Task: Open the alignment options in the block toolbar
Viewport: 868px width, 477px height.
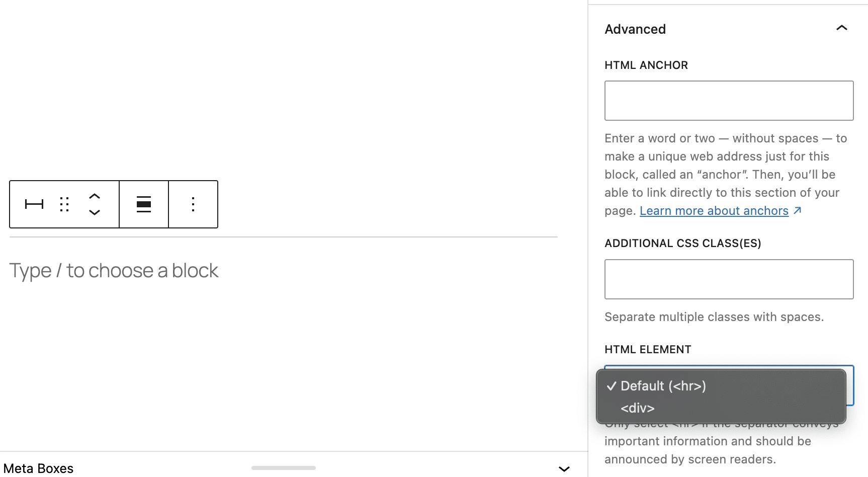Action: click(x=143, y=204)
